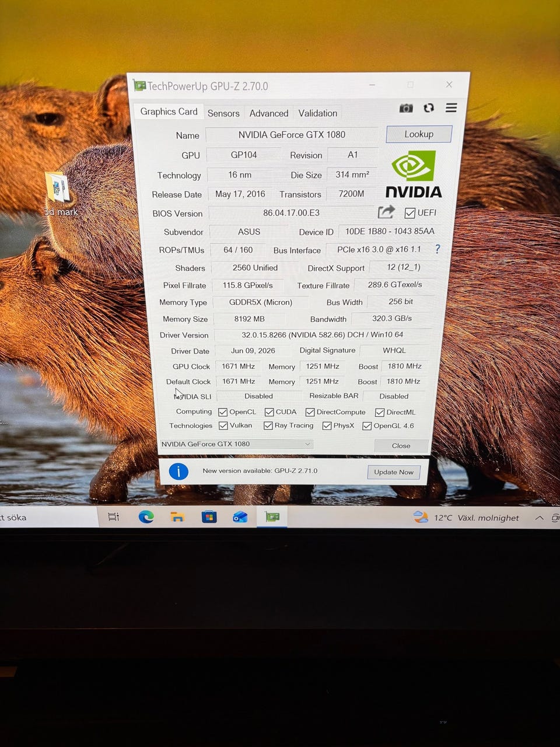Click the GPU-Z title bar app icon

point(139,86)
